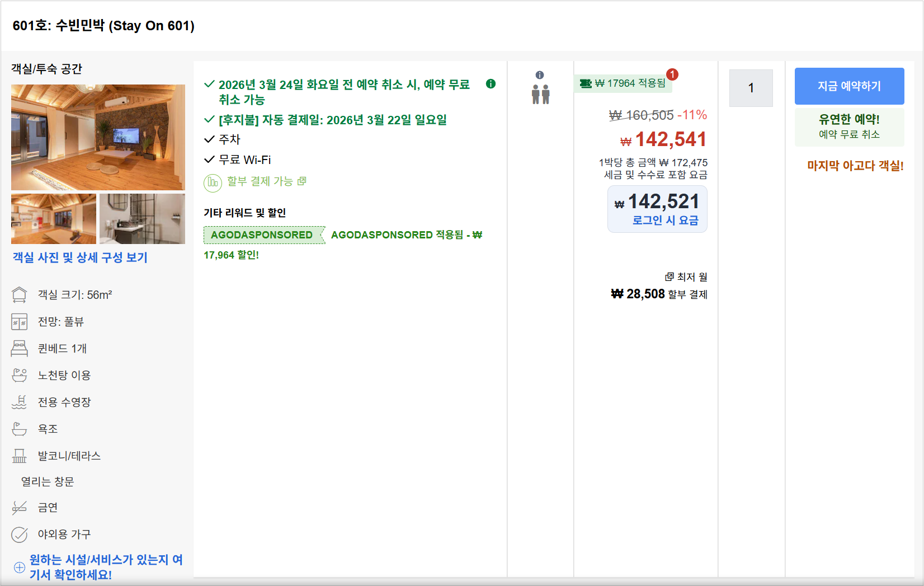
Task: Click the 기타 리워드 및 할인 heading
Action: click(x=244, y=213)
